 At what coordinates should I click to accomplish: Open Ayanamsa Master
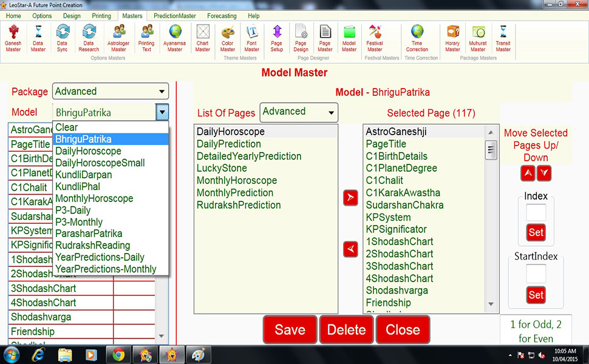click(175, 38)
